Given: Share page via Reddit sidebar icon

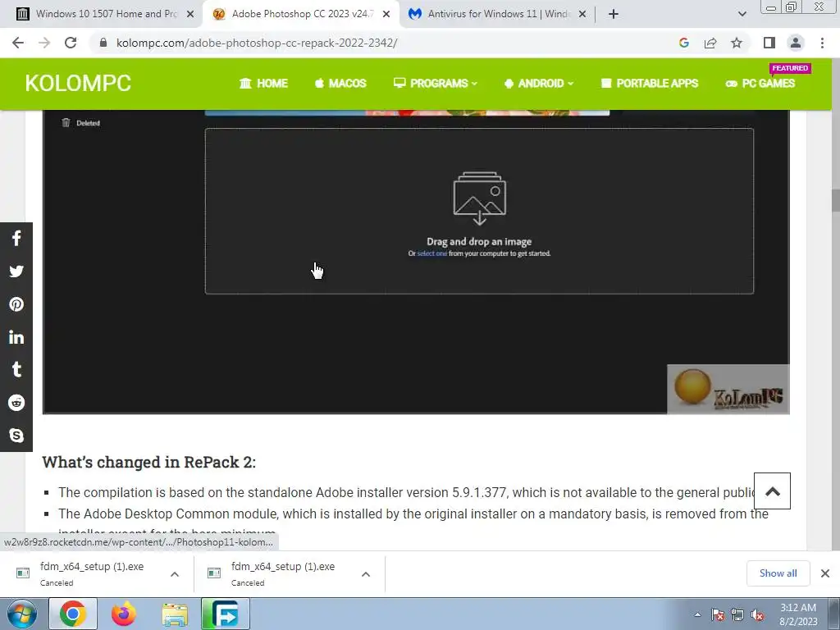Looking at the screenshot, I should tap(16, 402).
